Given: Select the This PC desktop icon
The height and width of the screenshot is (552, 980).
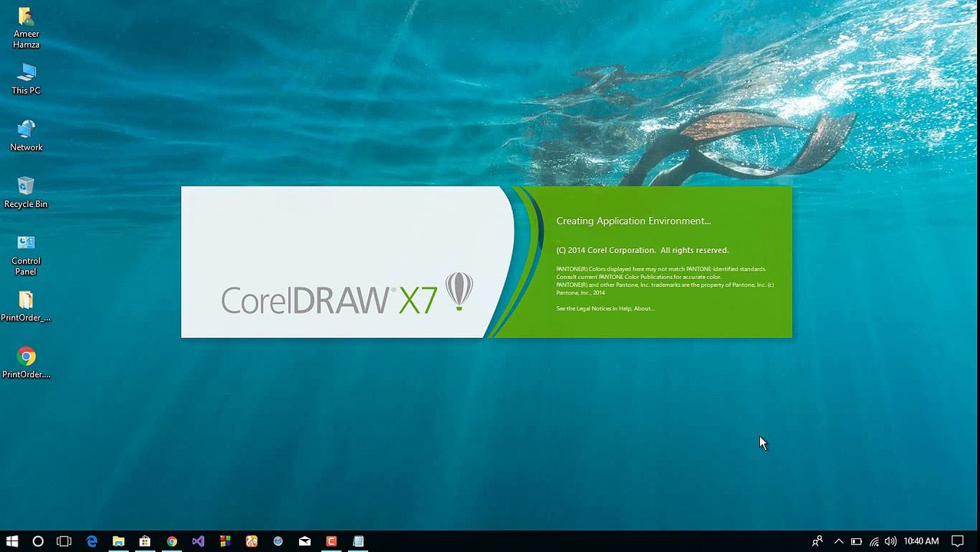Looking at the screenshot, I should click(26, 79).
